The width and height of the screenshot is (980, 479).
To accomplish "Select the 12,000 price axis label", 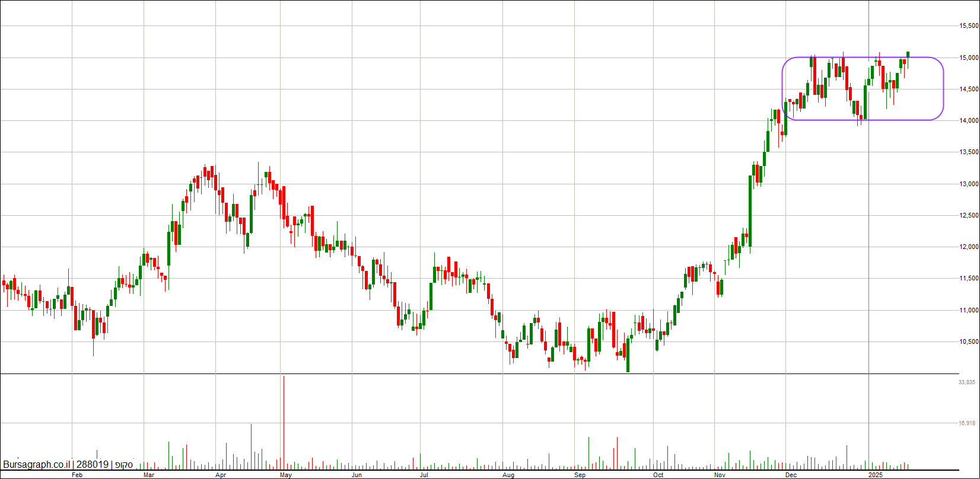I will pos(969,247).
